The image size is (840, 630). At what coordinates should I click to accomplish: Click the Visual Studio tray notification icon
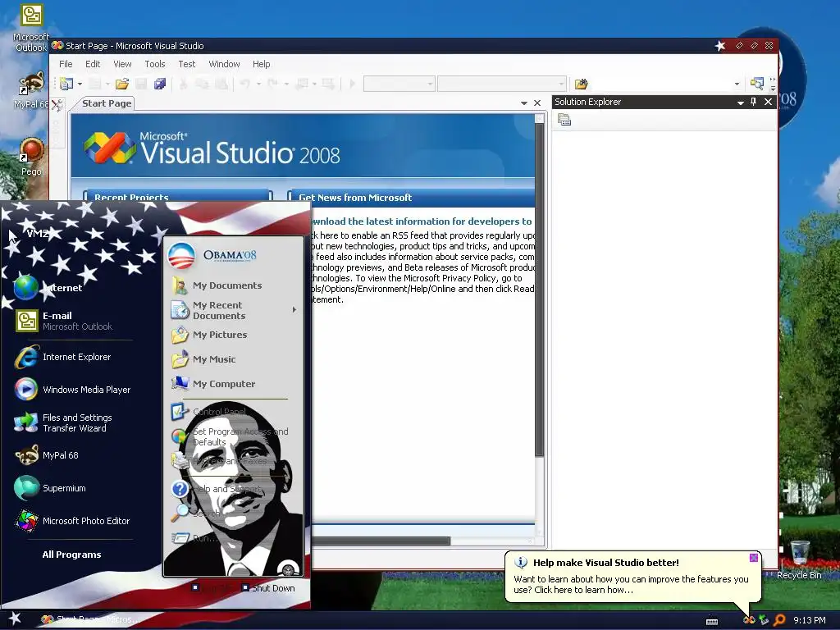749,620
